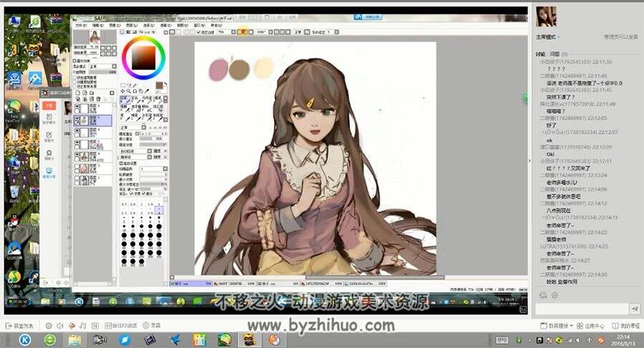The image size is (644, 348).
Task: Click the music note icon in bottom bar
Action: coord(82,325)
